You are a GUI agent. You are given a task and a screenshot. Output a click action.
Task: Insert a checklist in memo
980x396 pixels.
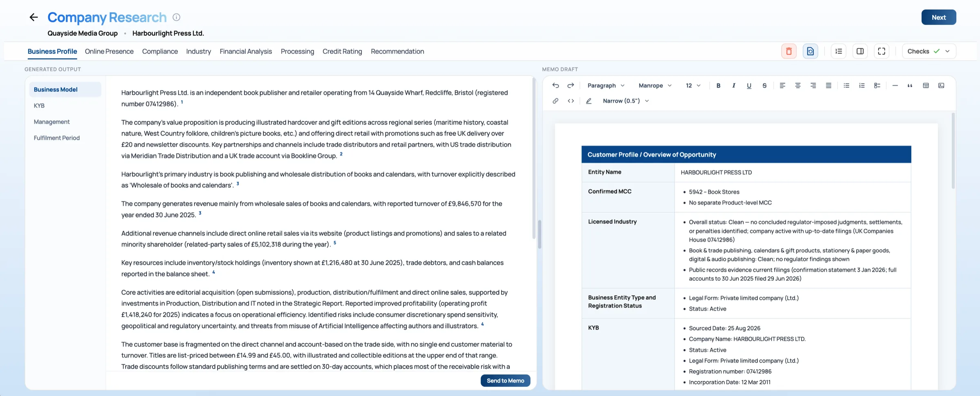point(877,85)
